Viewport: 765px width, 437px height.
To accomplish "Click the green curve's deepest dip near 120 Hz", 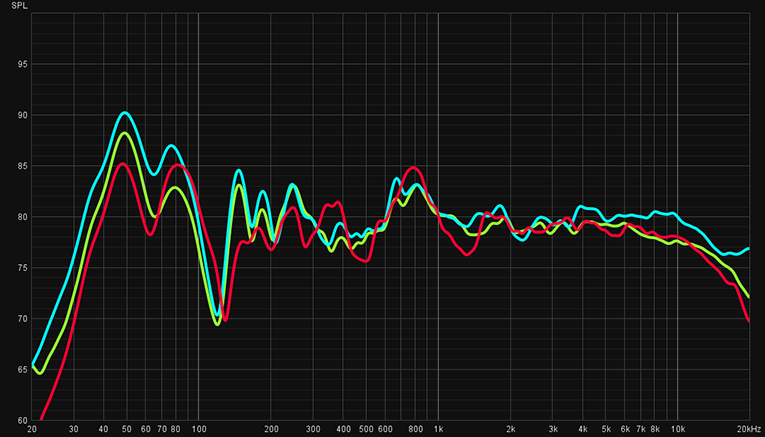I will pos(218,324).
